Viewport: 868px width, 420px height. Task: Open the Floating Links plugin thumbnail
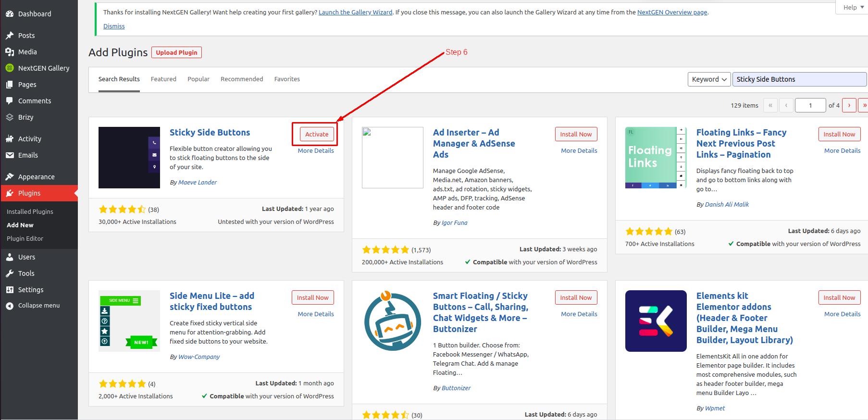coord(656,158)
